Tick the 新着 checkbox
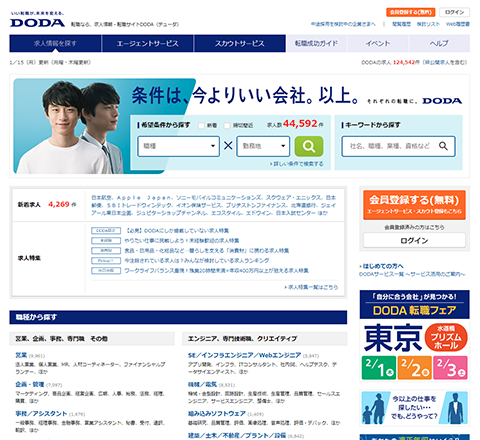This screenshot has height=440, width=480. point(201,125)
